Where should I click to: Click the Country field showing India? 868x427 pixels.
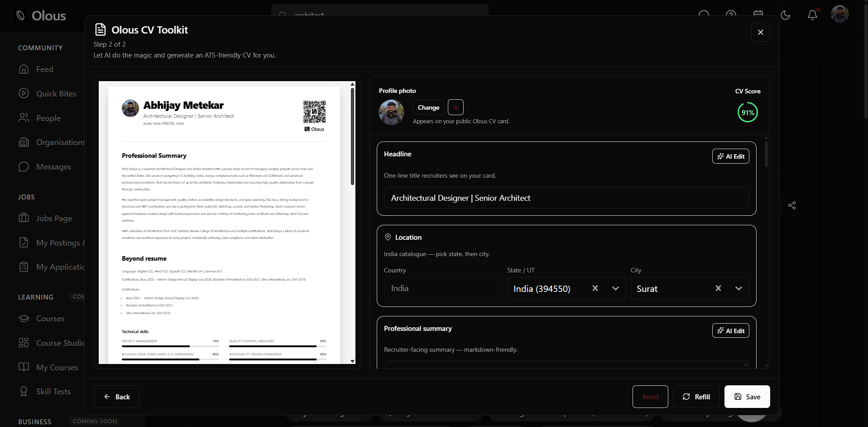443,288
